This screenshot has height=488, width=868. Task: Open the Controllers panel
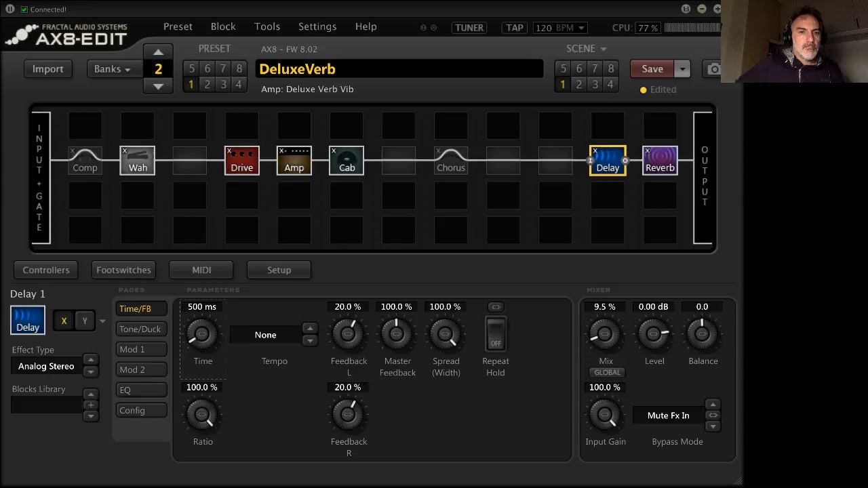pos(46,270)
